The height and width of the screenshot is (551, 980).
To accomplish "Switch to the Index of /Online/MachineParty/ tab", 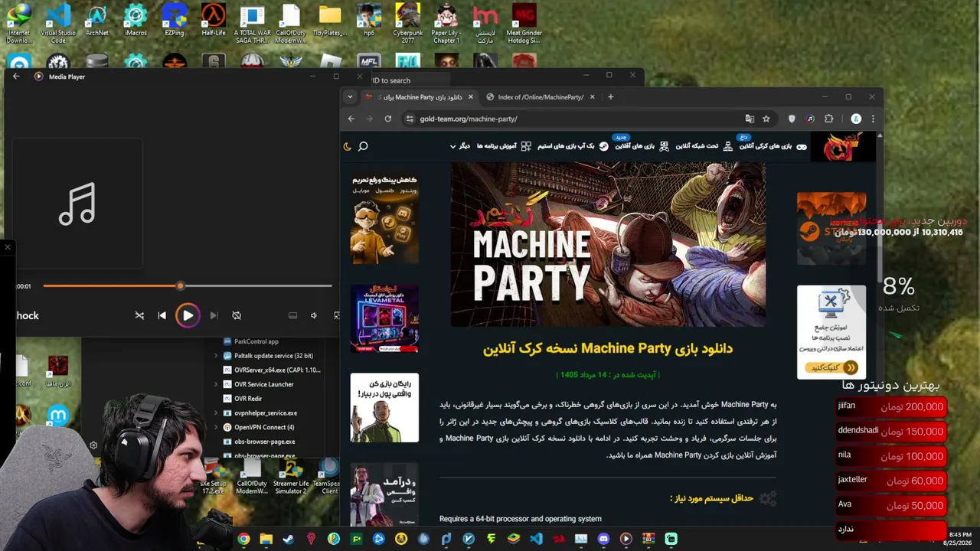I will [x=541, y=97].
